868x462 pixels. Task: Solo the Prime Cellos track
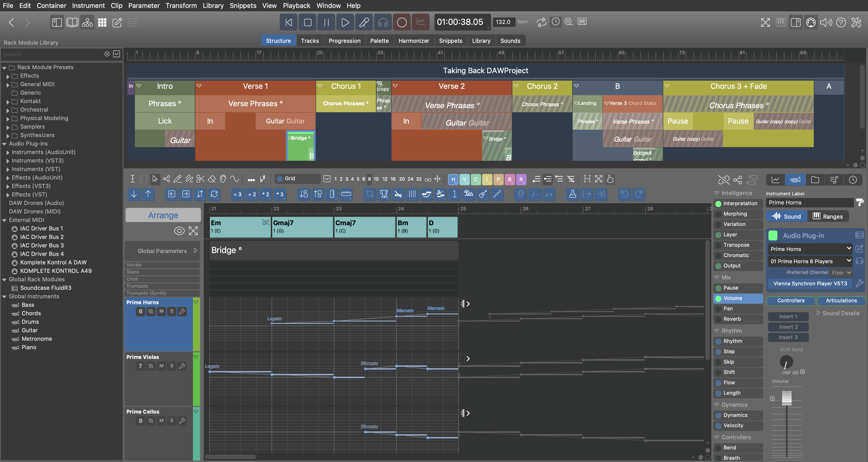[x=171, y=421]
